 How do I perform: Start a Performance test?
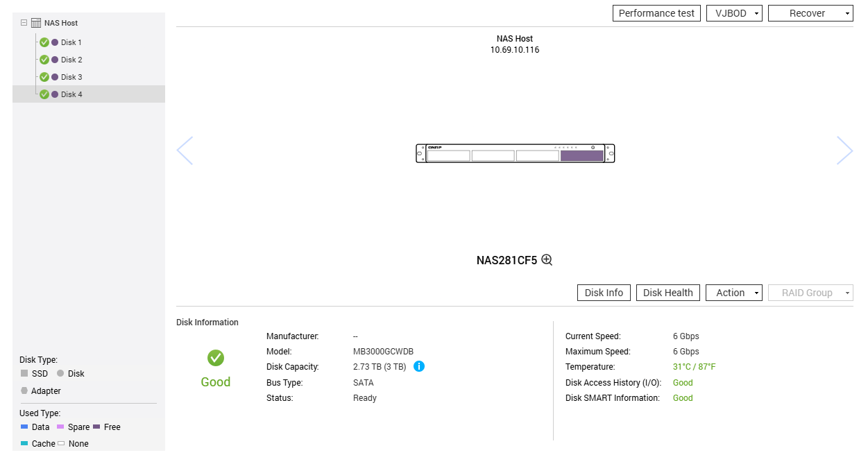[x=656, y=12]
